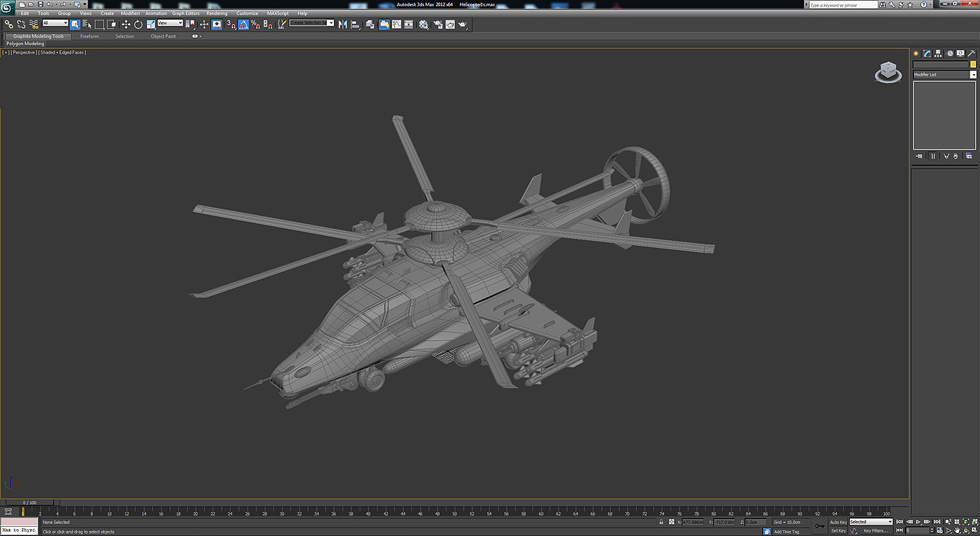Screen dimensions: 980x536
Task: Open the Hierarchy command panel tab
Action: click(x=938, y=53)
